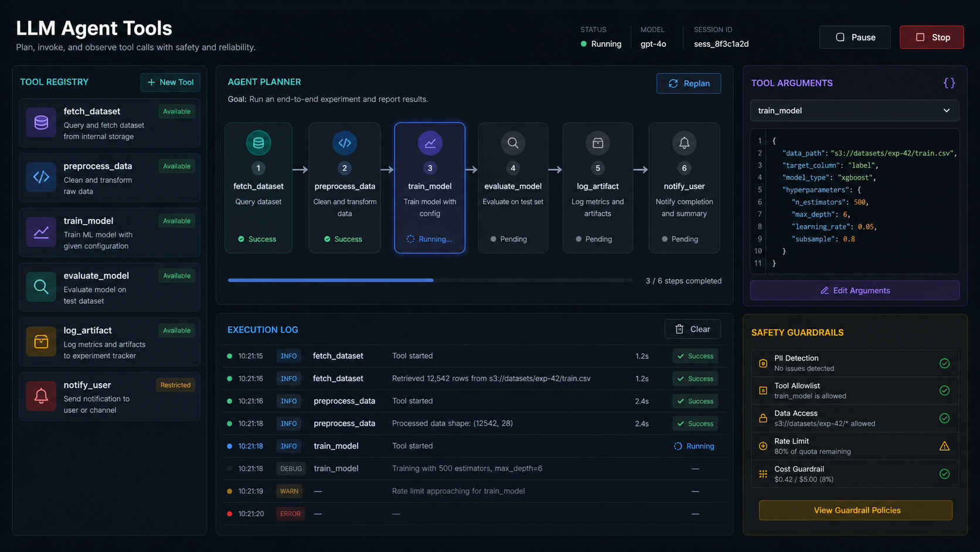
Task: Toggle the Tool Allowlist guardrail check
Action: (x=944, y=391)
